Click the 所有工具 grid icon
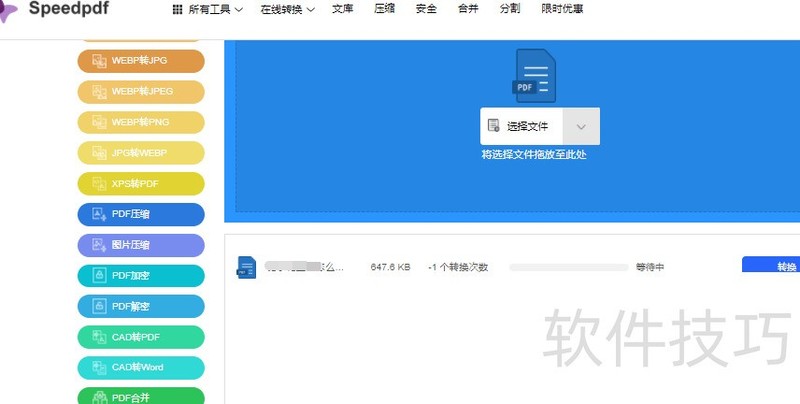This screenshot has height=404, width=800. pos(178,9)
